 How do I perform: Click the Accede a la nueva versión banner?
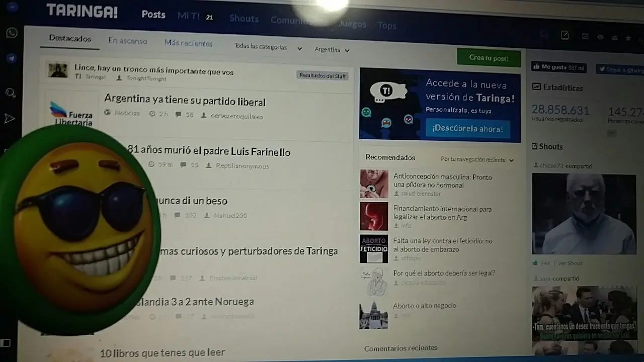click(x=440, y=105)
